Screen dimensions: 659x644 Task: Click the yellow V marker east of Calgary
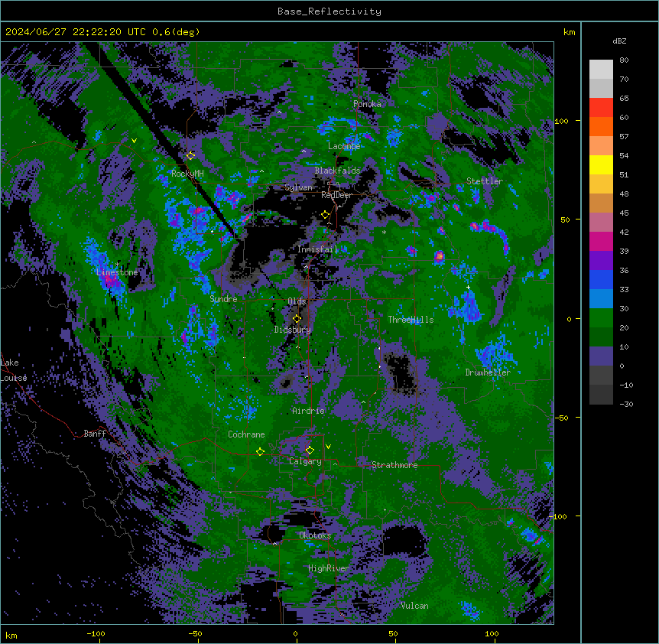[328, 447]
